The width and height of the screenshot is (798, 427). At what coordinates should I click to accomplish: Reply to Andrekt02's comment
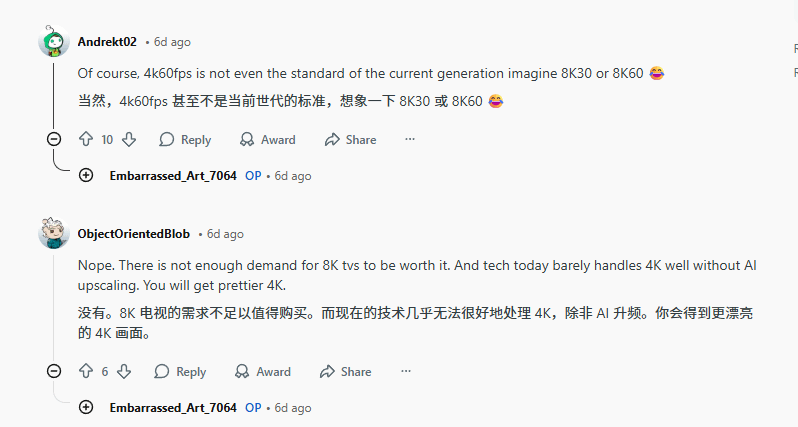(x=185, y=140)
